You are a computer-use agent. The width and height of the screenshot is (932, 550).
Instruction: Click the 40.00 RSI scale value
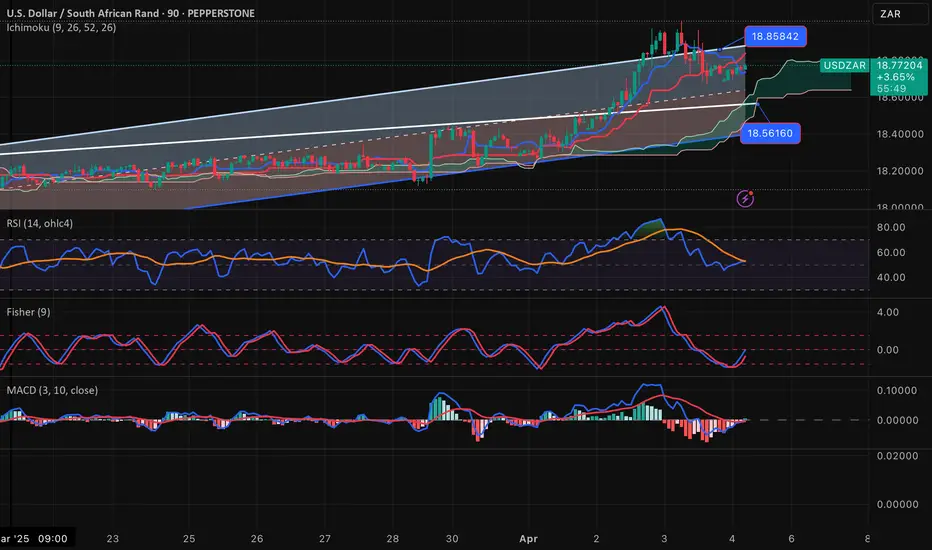coord(891,277)
